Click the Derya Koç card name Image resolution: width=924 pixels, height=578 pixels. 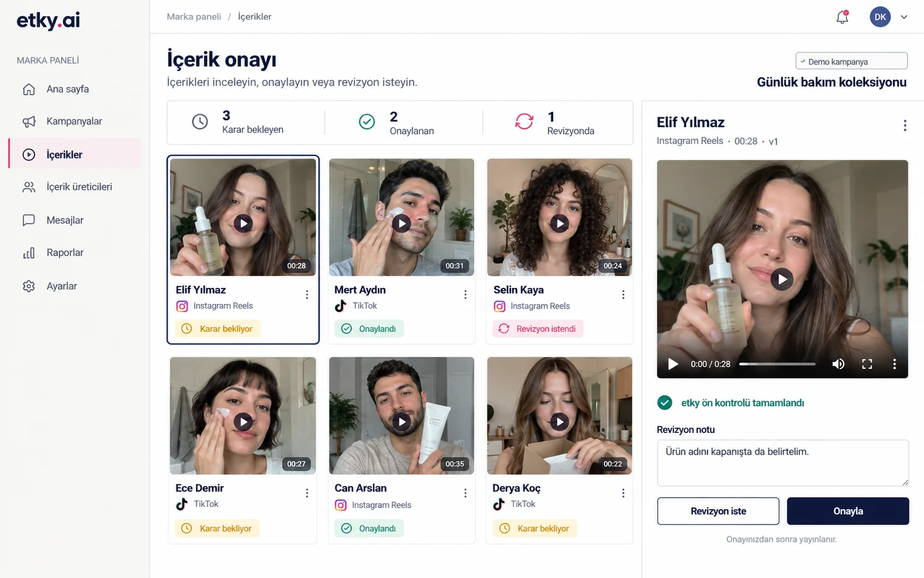click(517, 488)
